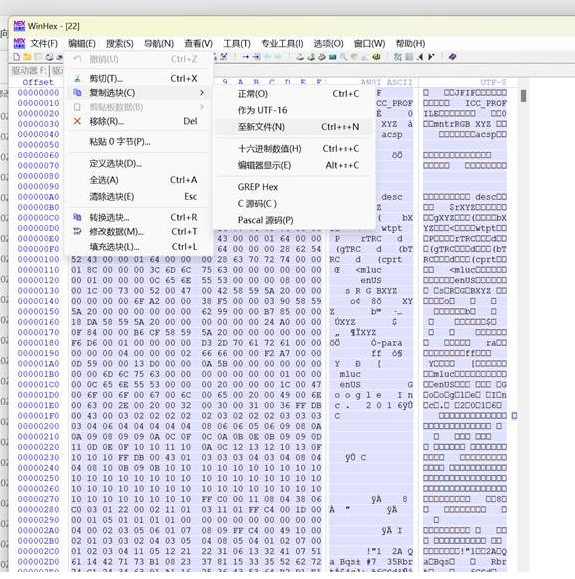Open the 窗口(W) menu
This screenshot has height=579, width=575.
point(369,44)
